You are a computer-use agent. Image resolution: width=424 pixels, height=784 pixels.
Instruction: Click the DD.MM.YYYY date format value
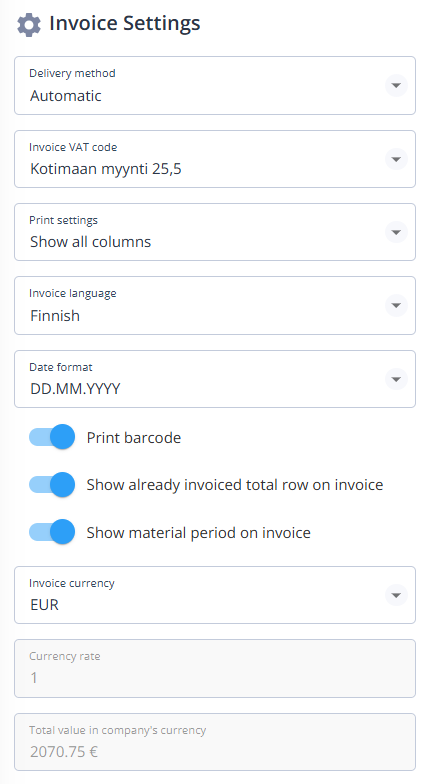75,388
